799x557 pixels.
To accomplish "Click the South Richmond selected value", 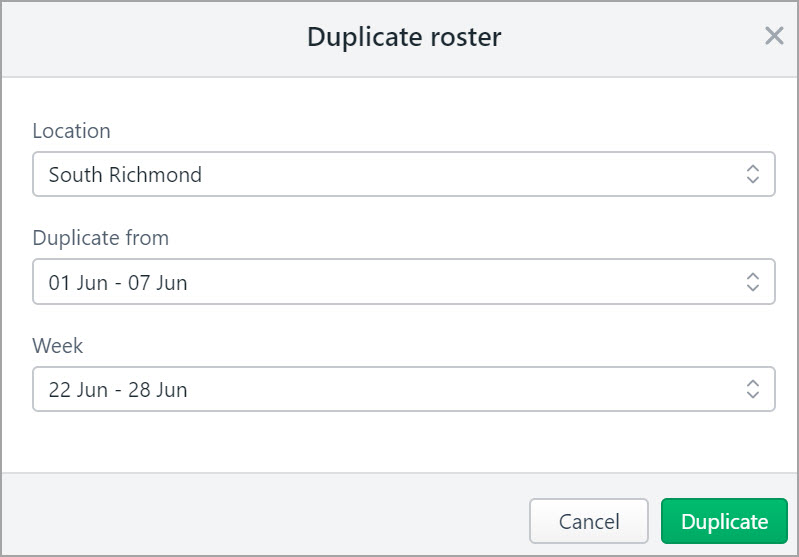I will [x=125, y=175].
